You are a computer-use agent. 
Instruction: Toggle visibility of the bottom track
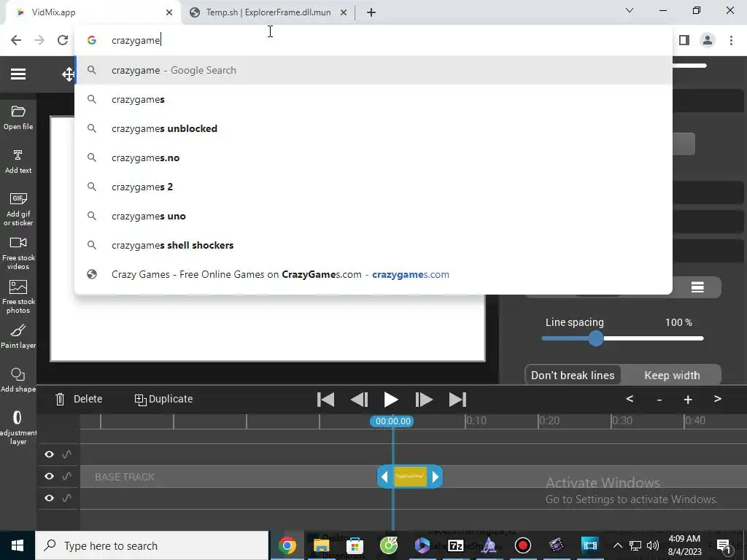click(49, 498)
